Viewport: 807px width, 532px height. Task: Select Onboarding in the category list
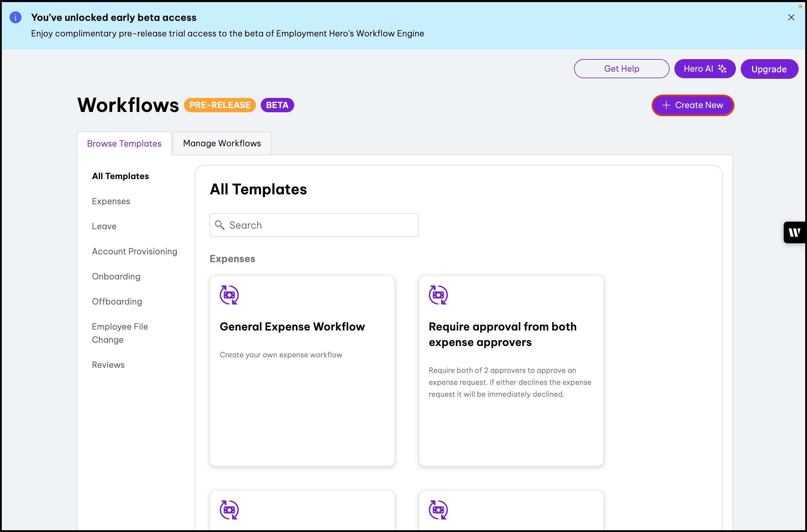(116, 276)
